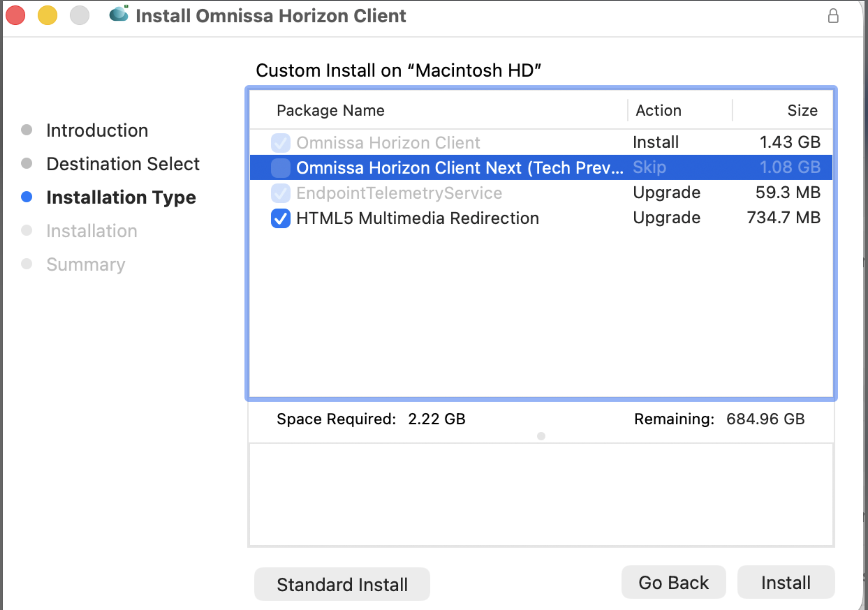Close the installer with red button
Viewport: 868px width, 610px height.
click(x=16, y=16)
